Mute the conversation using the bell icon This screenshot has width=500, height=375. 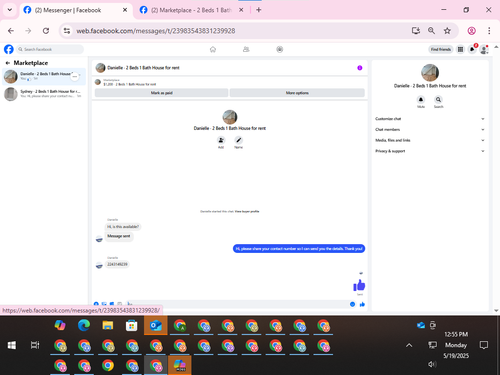[x=421, y=99]
